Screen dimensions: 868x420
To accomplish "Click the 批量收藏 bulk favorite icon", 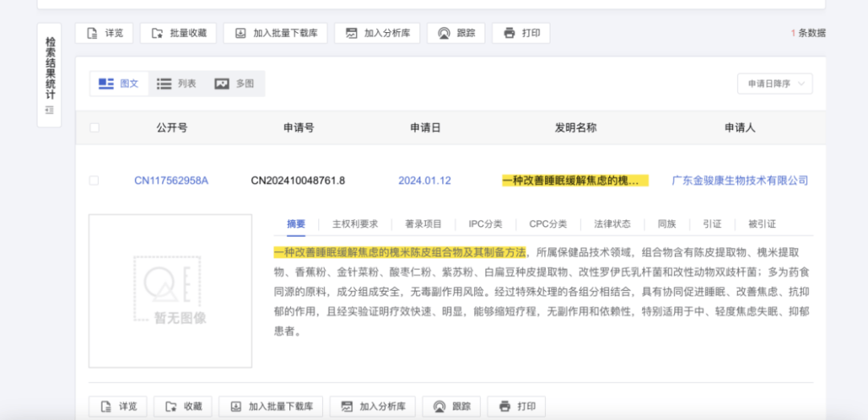I will point(156,33).
